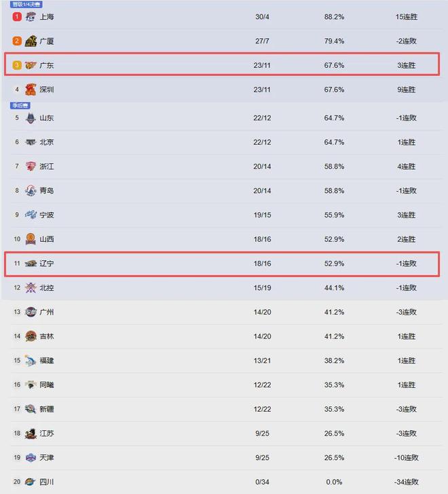The width and height of the screenshot is (448, 494).
Task: Click the Shanghai team logo
Action: tap(31, 16)
